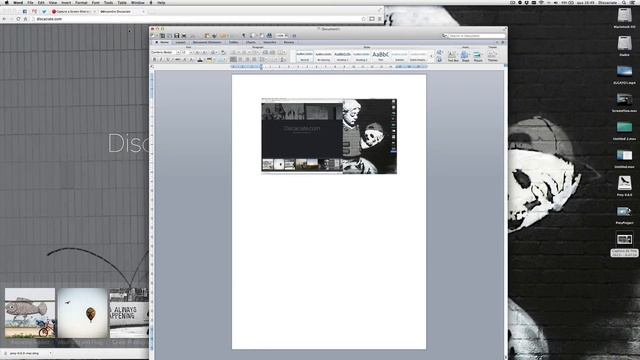Image resolution: width=640 pixels, height=360 pixels.
Task: Open the Line Spacing dropdown
Action: (x=262, y=60)
